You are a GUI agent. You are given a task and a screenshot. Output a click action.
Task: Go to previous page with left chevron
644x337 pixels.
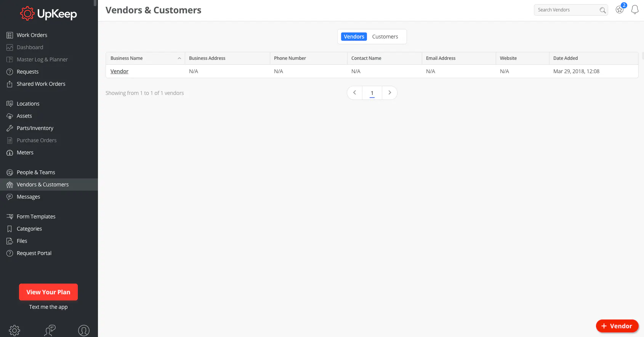(x=354, y=93)
